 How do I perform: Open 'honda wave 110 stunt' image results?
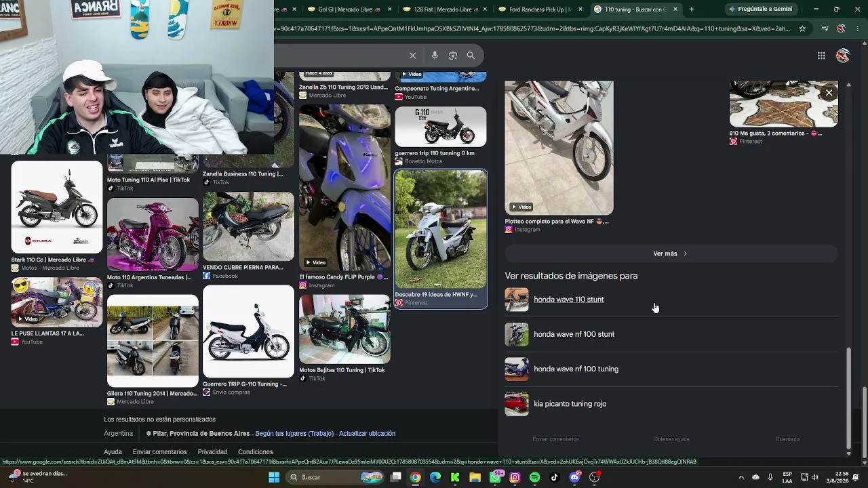pos(671,300)
